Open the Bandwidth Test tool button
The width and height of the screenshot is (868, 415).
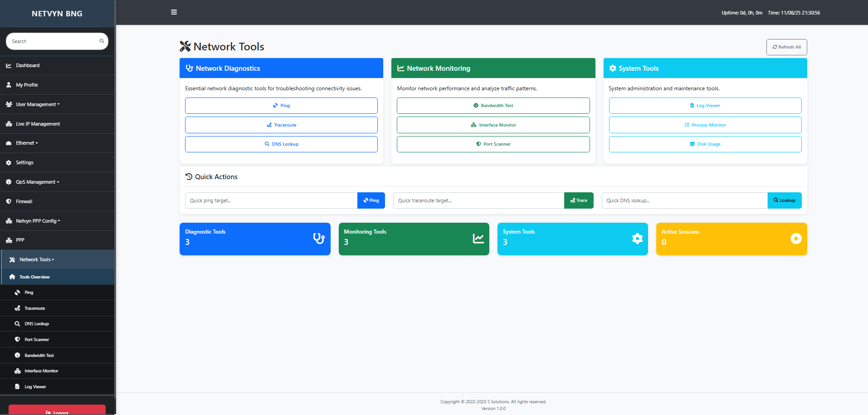coord(493,106)
